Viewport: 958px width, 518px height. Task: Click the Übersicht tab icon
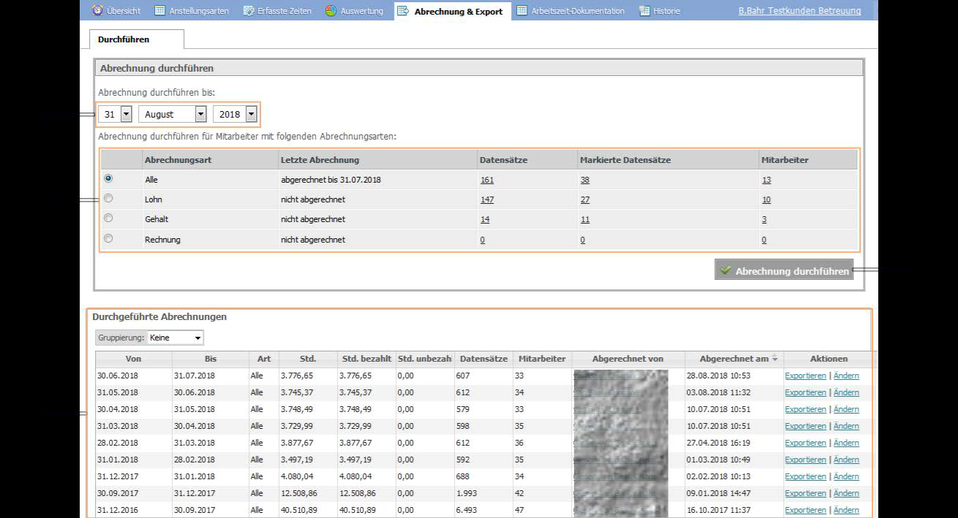[97, 10]
